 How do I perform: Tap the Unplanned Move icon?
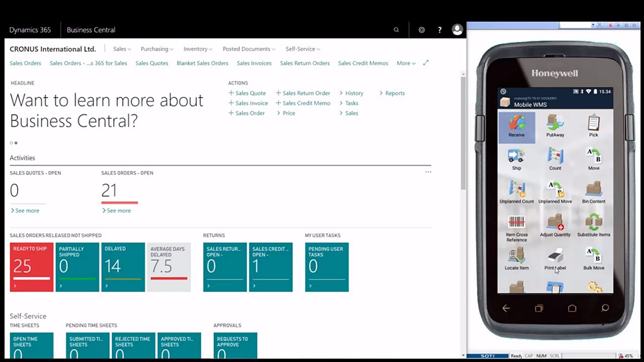tap(555, 193)
